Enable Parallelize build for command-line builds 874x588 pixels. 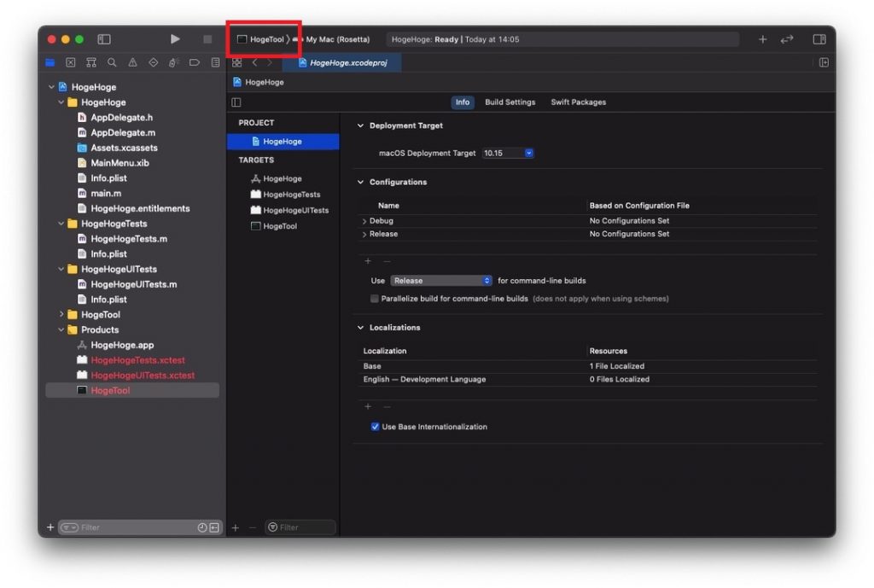(x=375, y=299)
